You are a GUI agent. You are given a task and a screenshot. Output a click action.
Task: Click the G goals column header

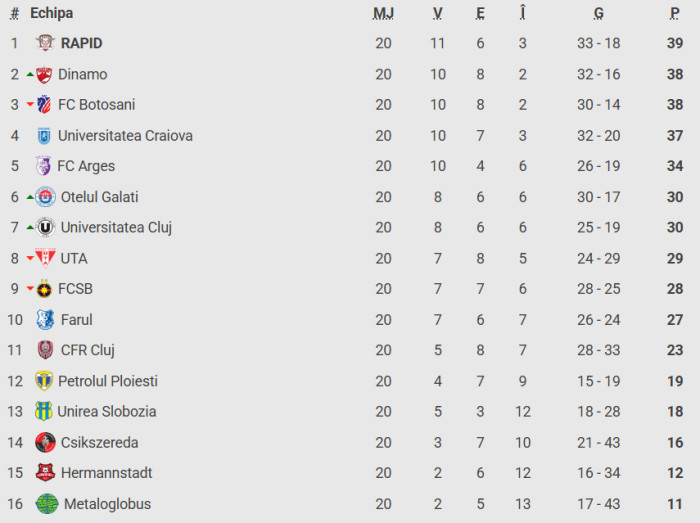tap(598, 13)
